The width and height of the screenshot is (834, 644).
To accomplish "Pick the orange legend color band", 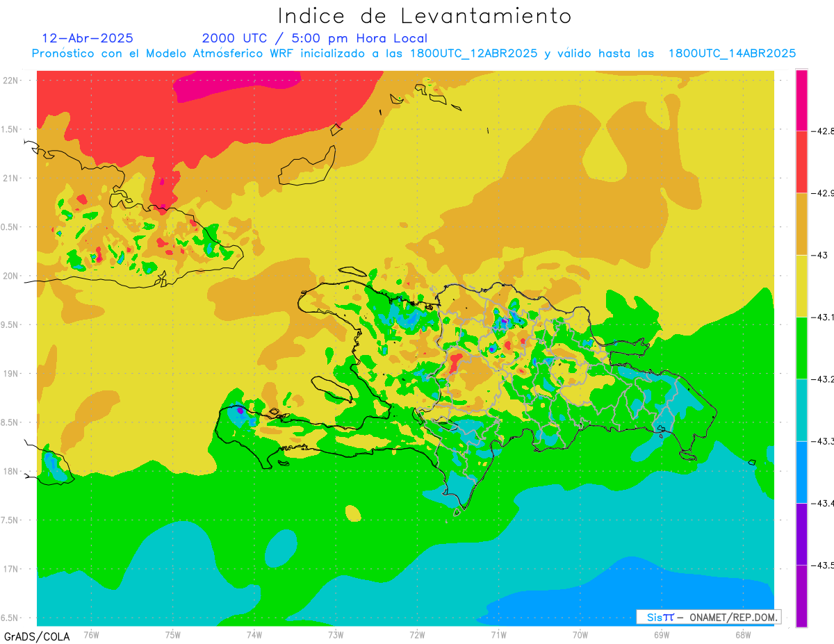I will (x=801, y=224).
